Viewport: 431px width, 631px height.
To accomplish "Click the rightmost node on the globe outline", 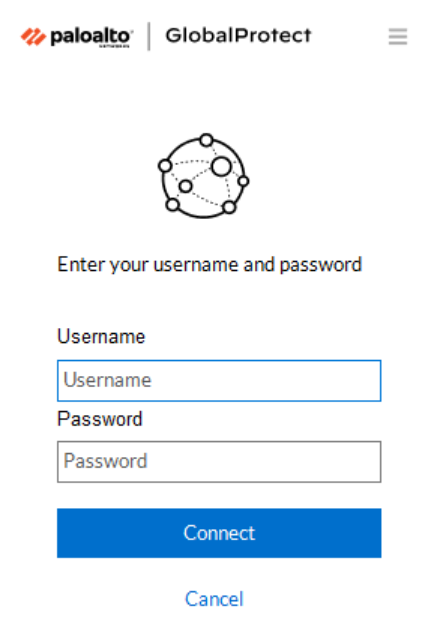I will pos(243,181).
